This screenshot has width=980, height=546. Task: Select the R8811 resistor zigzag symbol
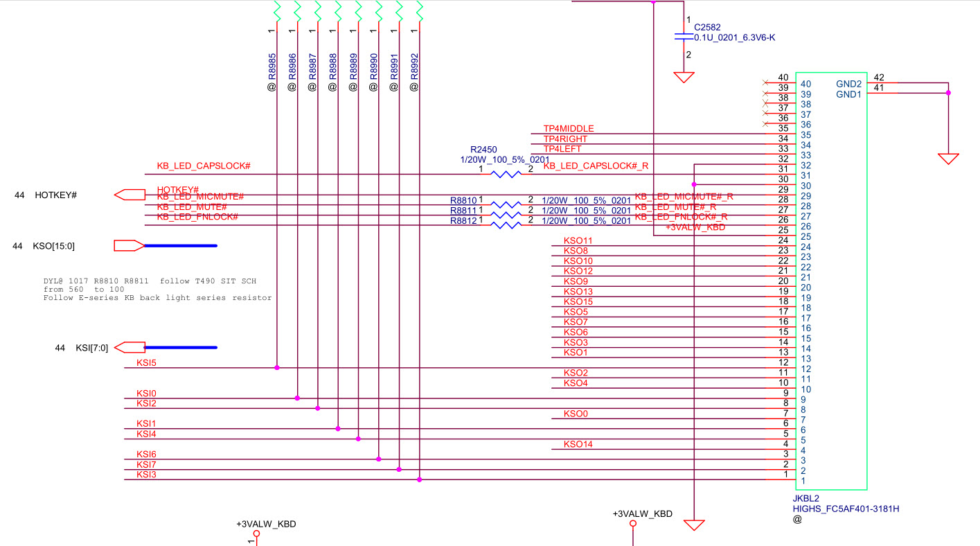[506, 215]
